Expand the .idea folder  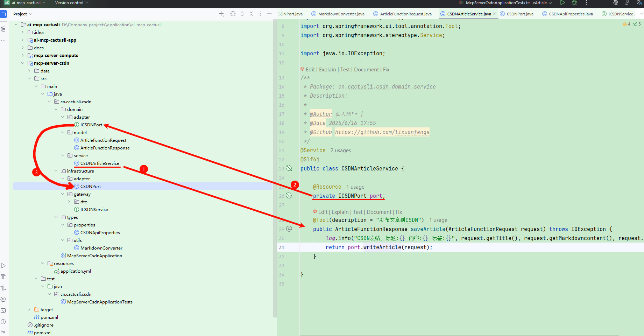23,32
